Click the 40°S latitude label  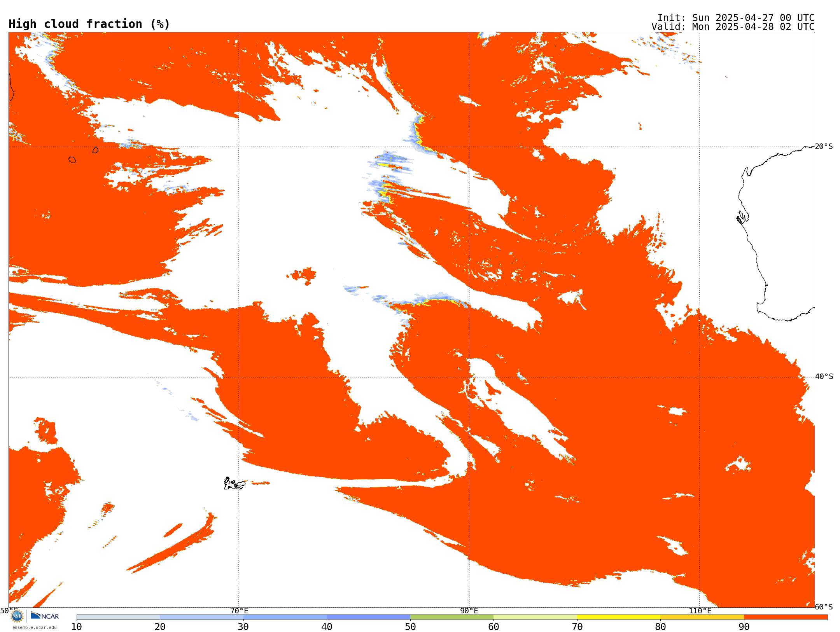[824, 377]
